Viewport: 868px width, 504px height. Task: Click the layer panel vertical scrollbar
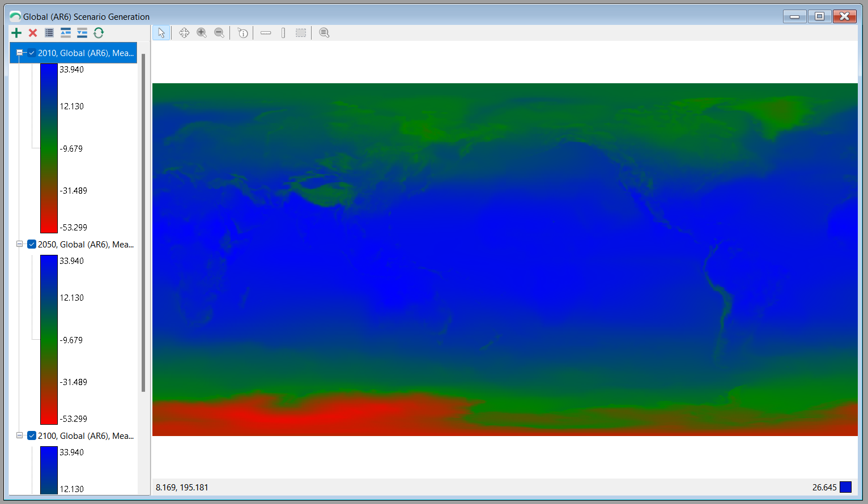pyautogui.click(x=143, y=223)
